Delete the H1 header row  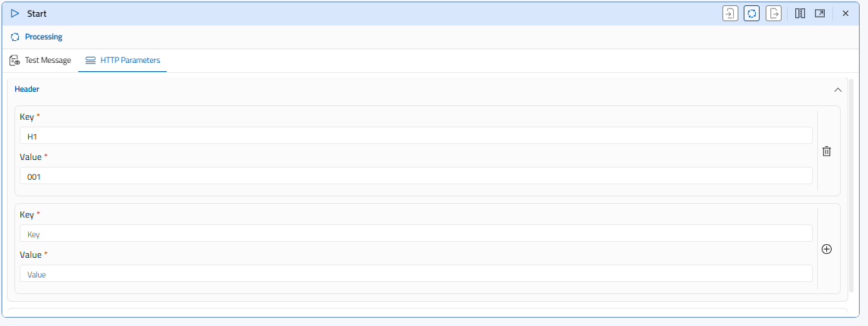tap(827, 152)
